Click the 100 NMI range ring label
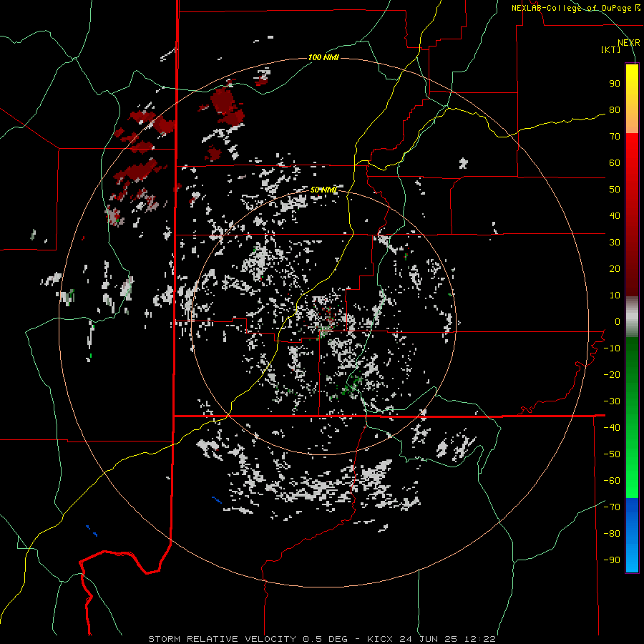This screenshot has height=644, width=644. (323, 57)
